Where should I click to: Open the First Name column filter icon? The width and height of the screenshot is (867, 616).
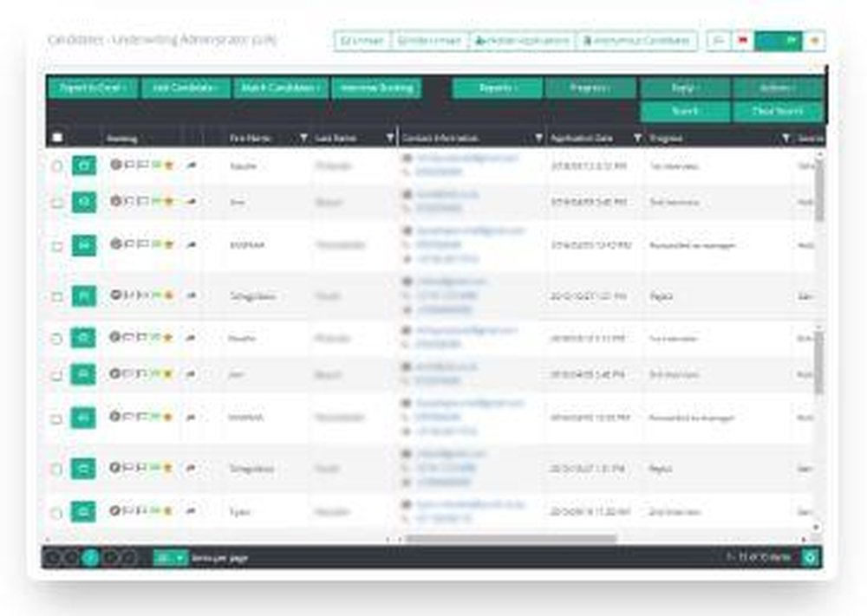tap(303, 138)
